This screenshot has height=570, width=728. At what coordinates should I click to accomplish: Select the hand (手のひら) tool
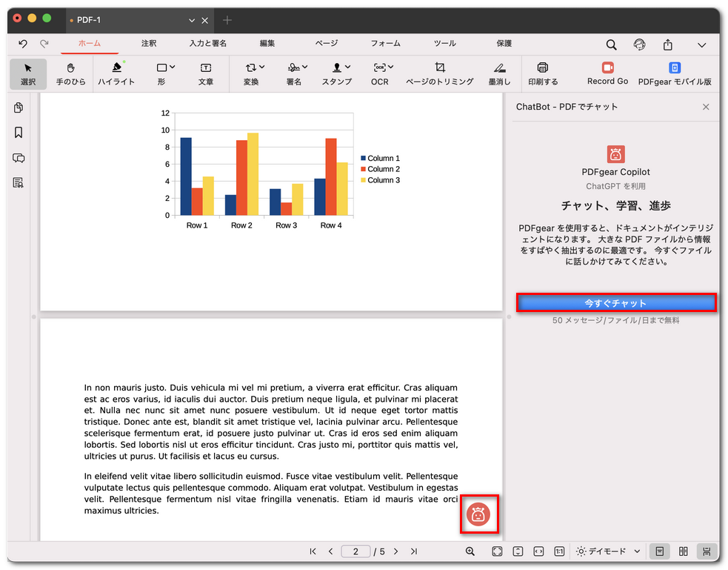[70, 74]
